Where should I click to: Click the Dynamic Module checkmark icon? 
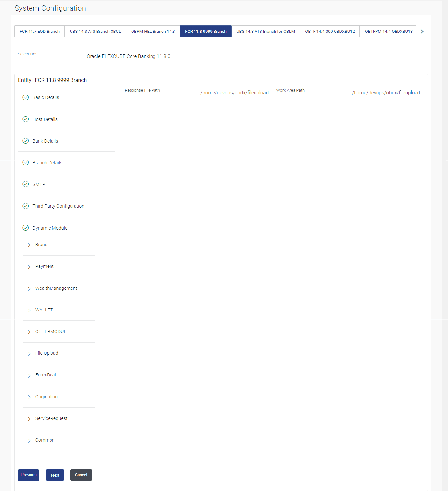pyautogui.click(x=25, y=228)
